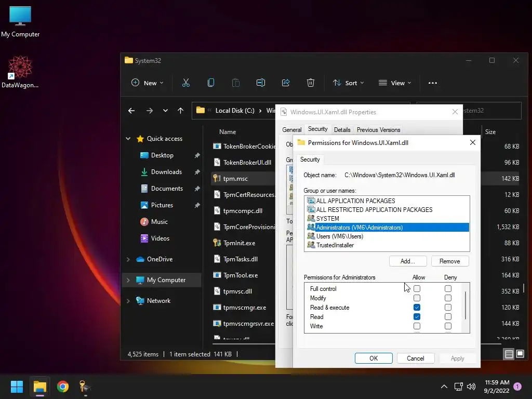
Task: Uncheck Allow Read permission
Action: pos(417,317)
